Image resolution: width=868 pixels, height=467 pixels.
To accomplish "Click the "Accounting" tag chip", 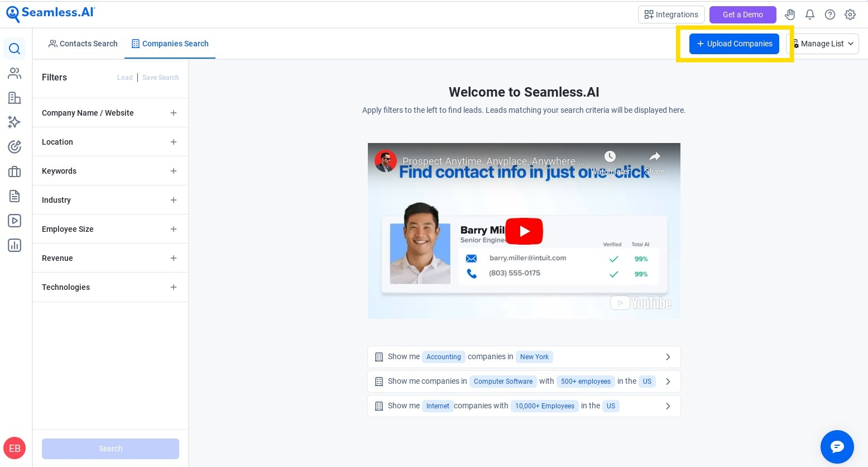I will pyautogui.click(x=444, y=357).
